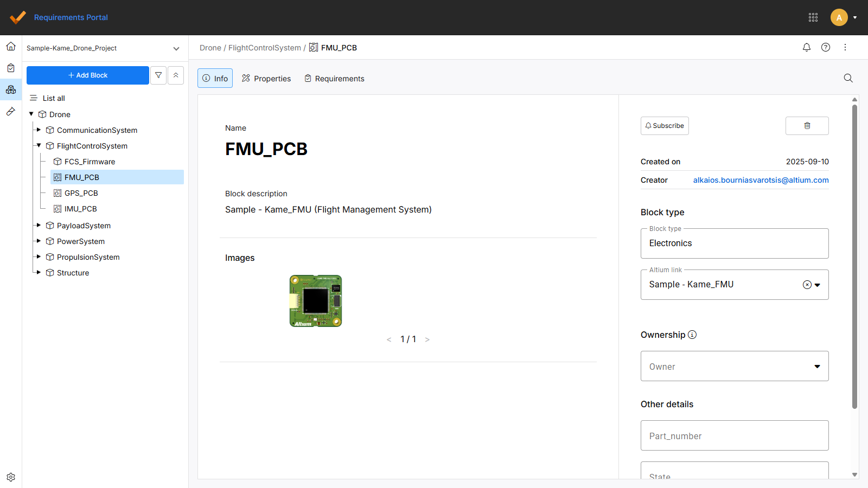Viewport: 868px width, 488px height.
Task: Open the help question mark icon
Action: [x=826, y=48]
